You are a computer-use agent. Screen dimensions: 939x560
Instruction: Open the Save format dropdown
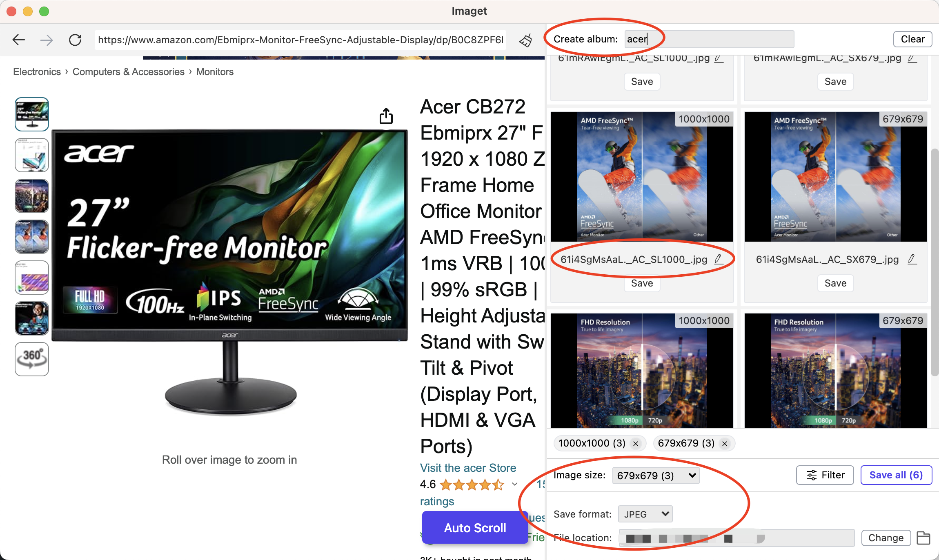(x=644, y=513)
